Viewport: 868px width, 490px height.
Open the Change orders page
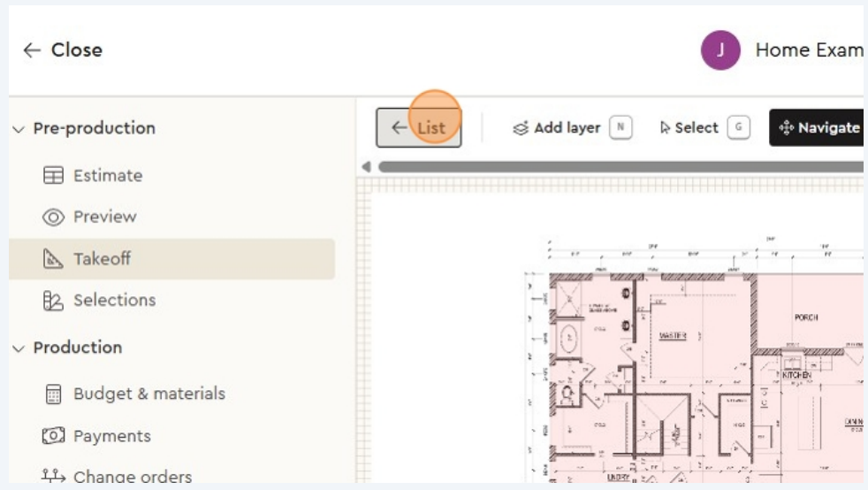pos(132,477)
